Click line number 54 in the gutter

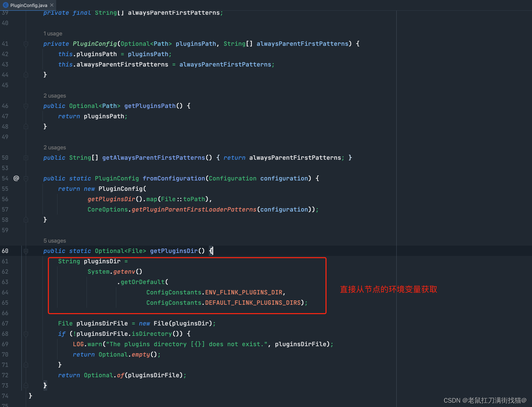click(5, 178)
